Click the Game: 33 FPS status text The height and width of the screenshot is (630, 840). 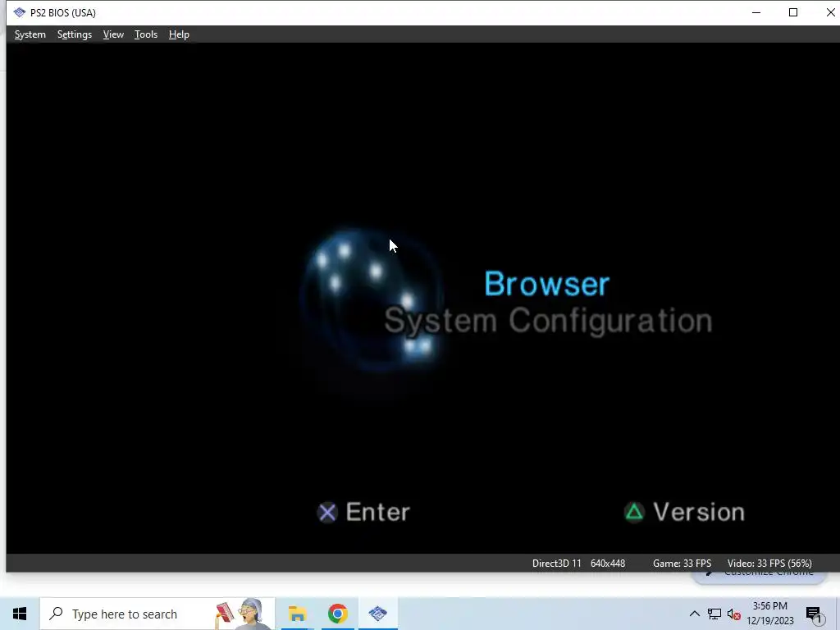(682, 563)
